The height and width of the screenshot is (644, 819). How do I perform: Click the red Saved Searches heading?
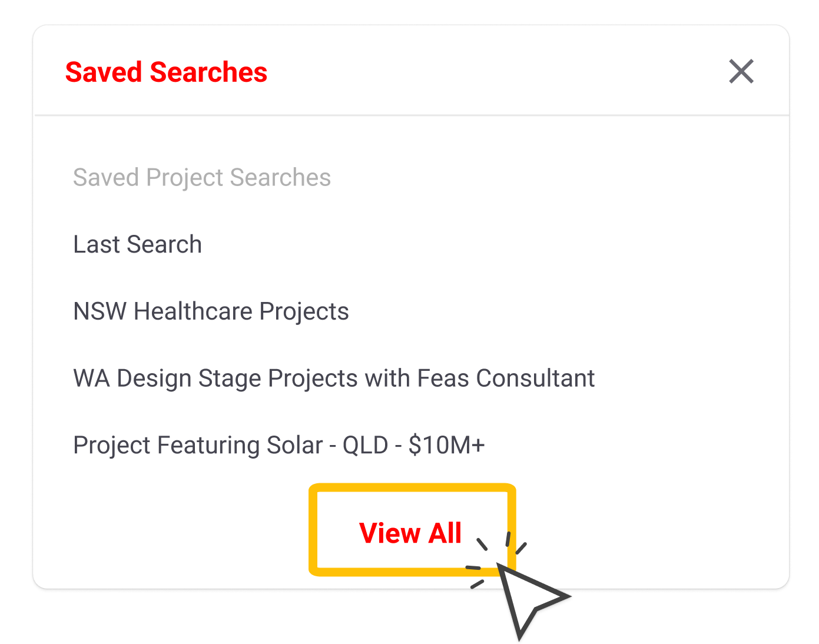(x=166, y=72)
